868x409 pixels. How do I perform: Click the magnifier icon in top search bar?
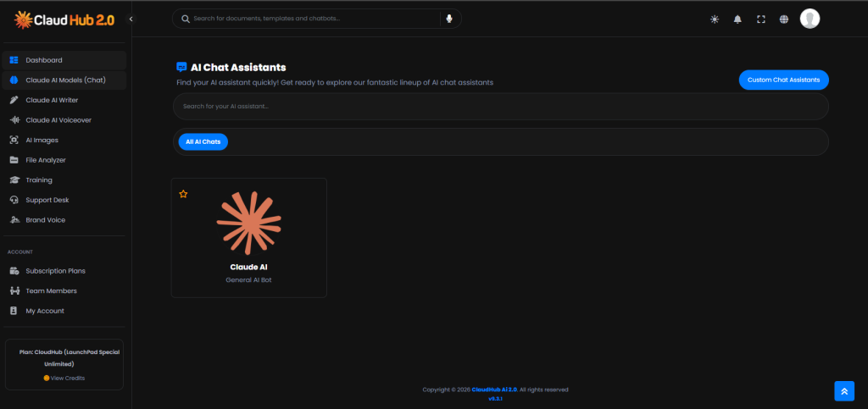(186, 19)
